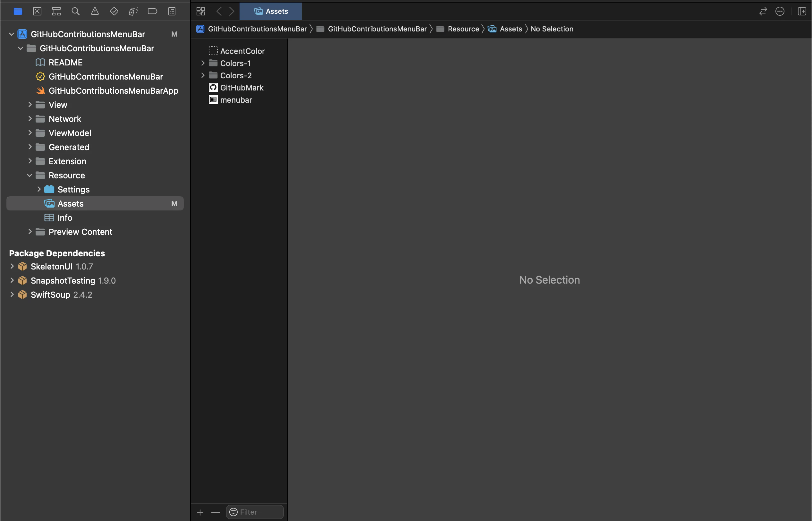Expand the Generated folder
Image resolution: width=812 pixels, height=521 pixels.
click(x=30, y=147)
